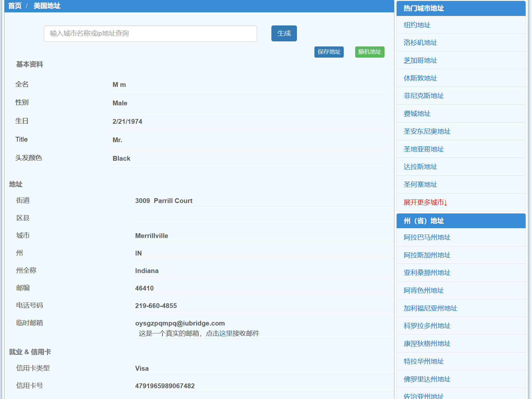Choose 圣安东尼奥地址 in the city list

click(427, 131)
